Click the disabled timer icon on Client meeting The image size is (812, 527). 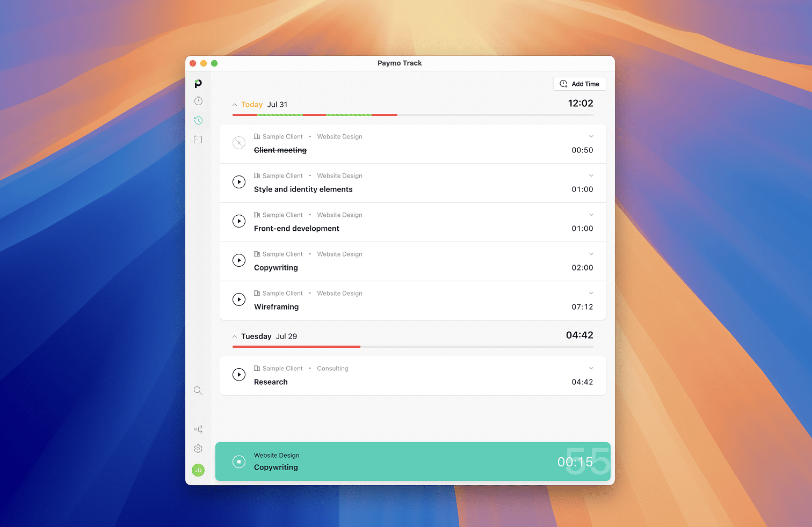click(x=239, y=143)
